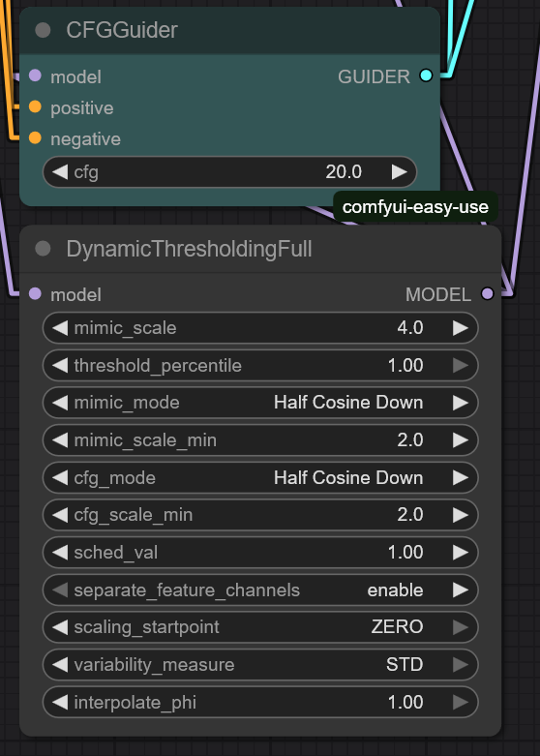Collapse the CFGGuider node with its gray dot
The image size is (540, 756).
pos(43,30)
